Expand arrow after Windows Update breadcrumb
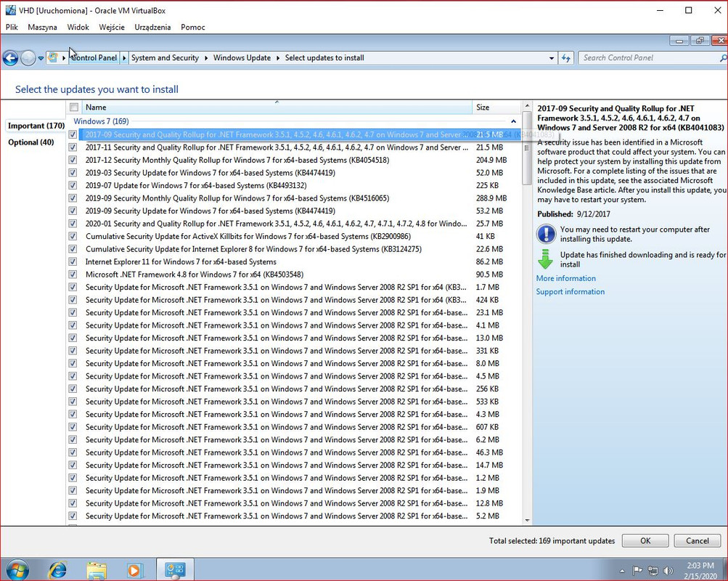The image size is (728, 581). coord(278,58)
